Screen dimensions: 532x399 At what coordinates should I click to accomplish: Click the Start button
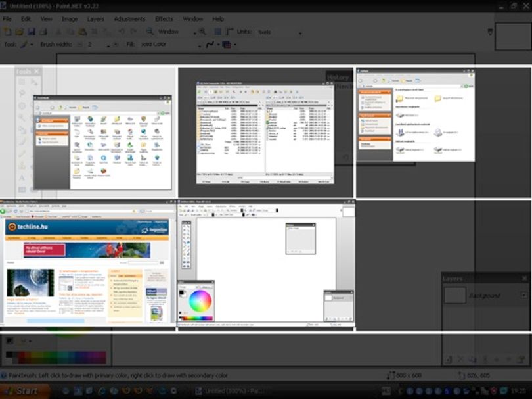click(24, 391)
